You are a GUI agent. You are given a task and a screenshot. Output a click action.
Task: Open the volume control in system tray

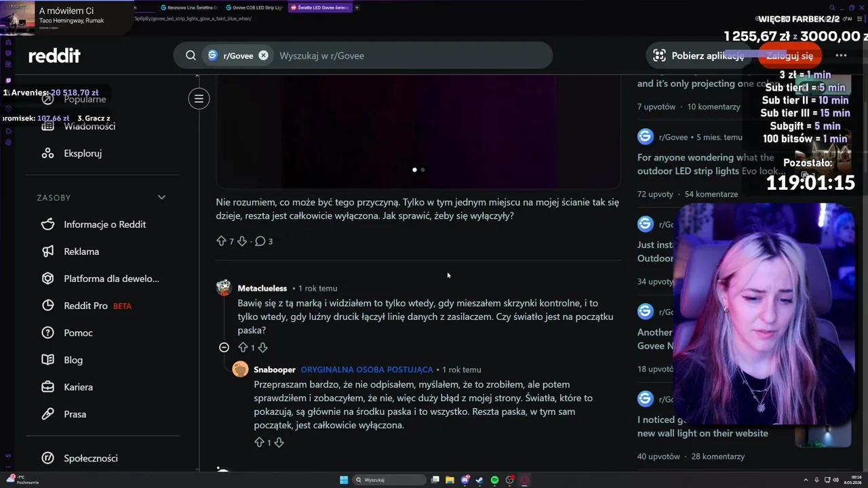point(835,480)
